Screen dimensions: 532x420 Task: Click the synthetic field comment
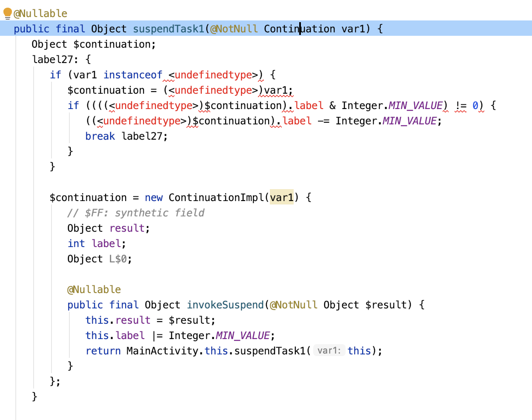135,213
